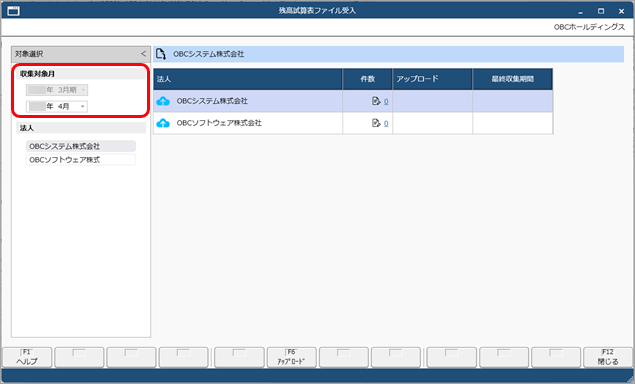Click the 法人 section label in left panel
635x384 pixels.
[x=27, y=128]
